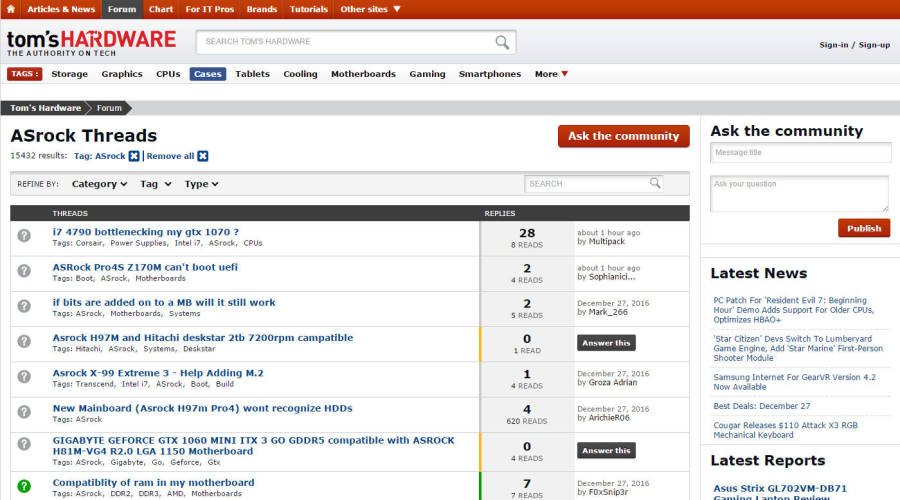Select the Cooling tag
The image size is (900, 500).
pos(300,74)
